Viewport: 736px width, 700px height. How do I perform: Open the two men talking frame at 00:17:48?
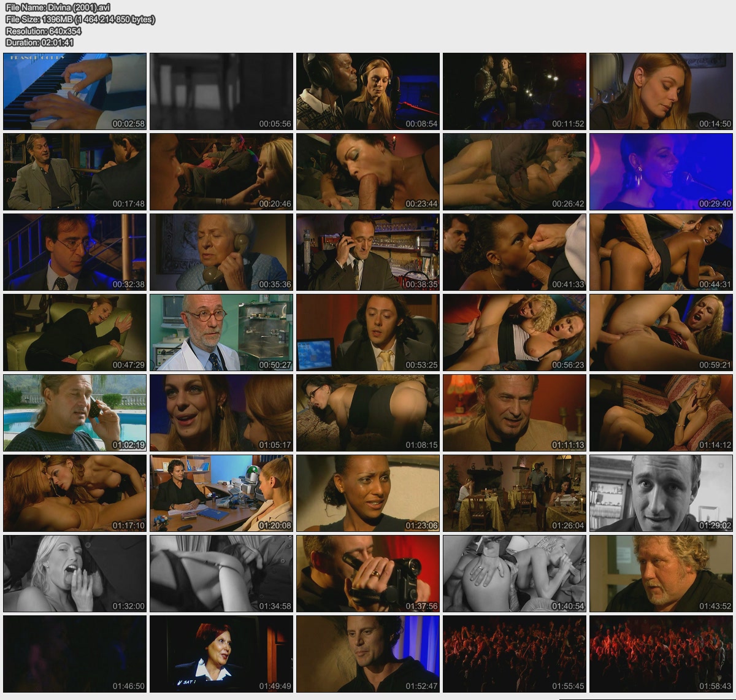click(75, 172)
